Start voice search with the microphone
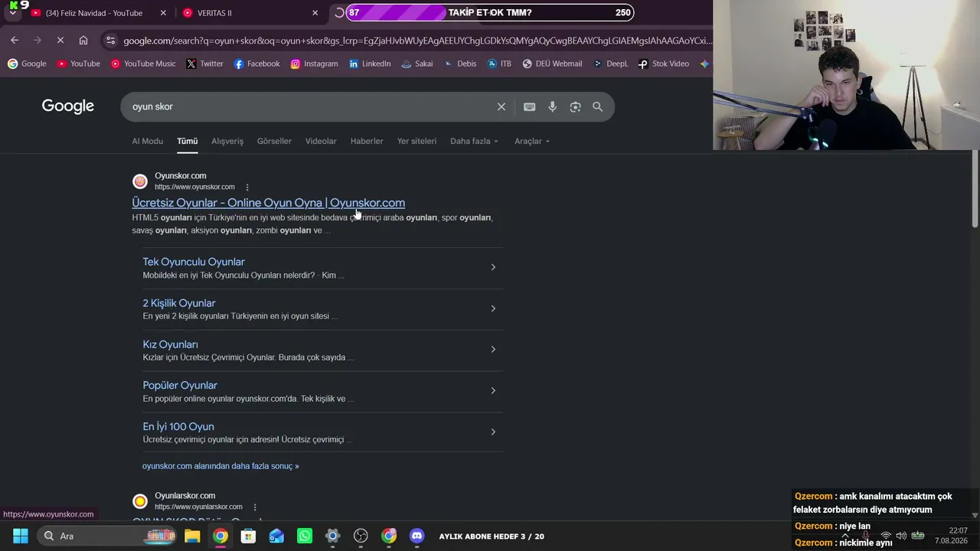Viewport: 980px width, 551px height. [552, 107]
